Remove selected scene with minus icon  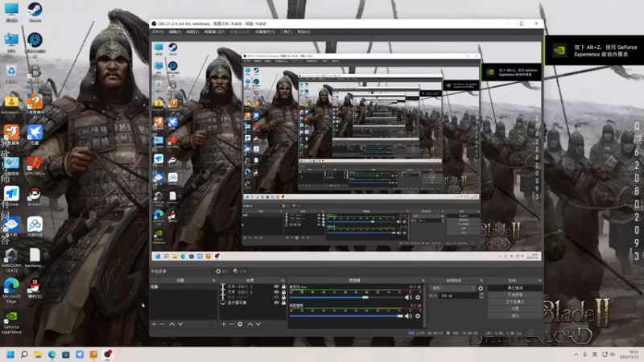[x=162, y=324]
